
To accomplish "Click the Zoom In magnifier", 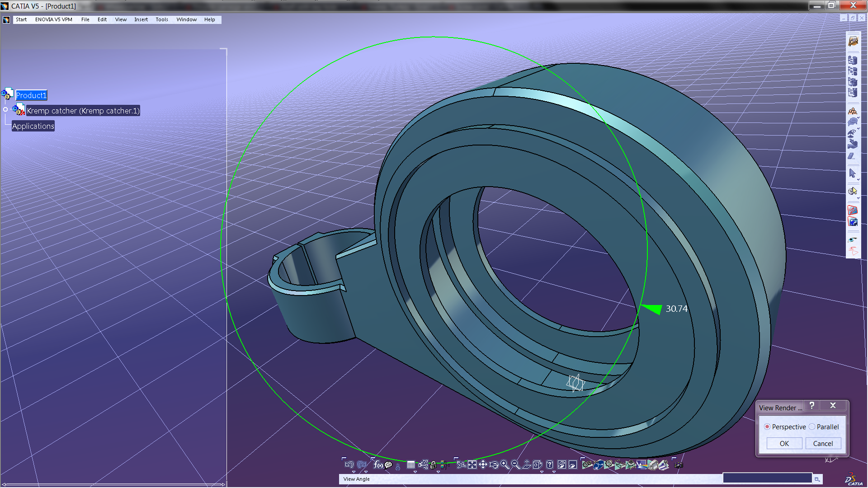I will 505,465.
